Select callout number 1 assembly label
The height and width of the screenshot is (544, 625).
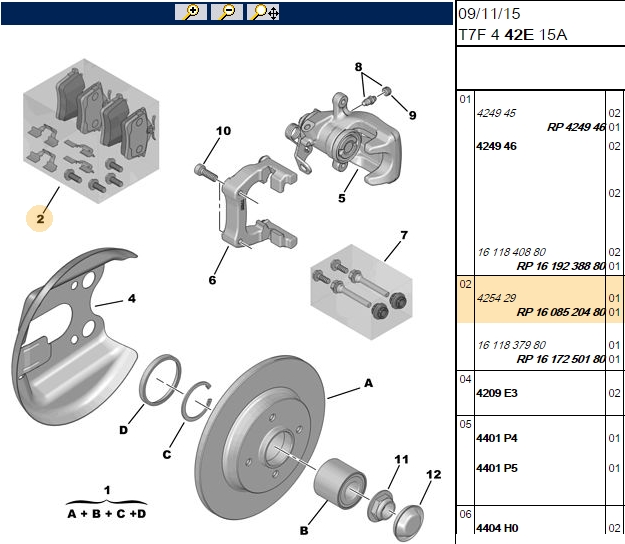[x=107, y=490]
